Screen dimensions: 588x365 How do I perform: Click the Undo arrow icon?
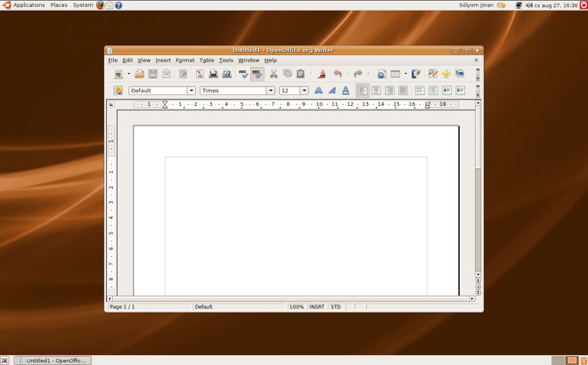338,74
